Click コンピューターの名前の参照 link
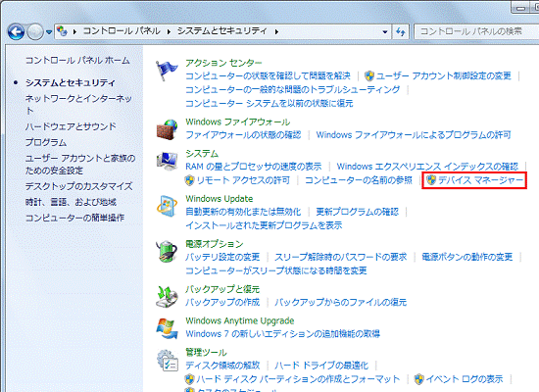The image size is (539, 392). (x=359, y=180)
